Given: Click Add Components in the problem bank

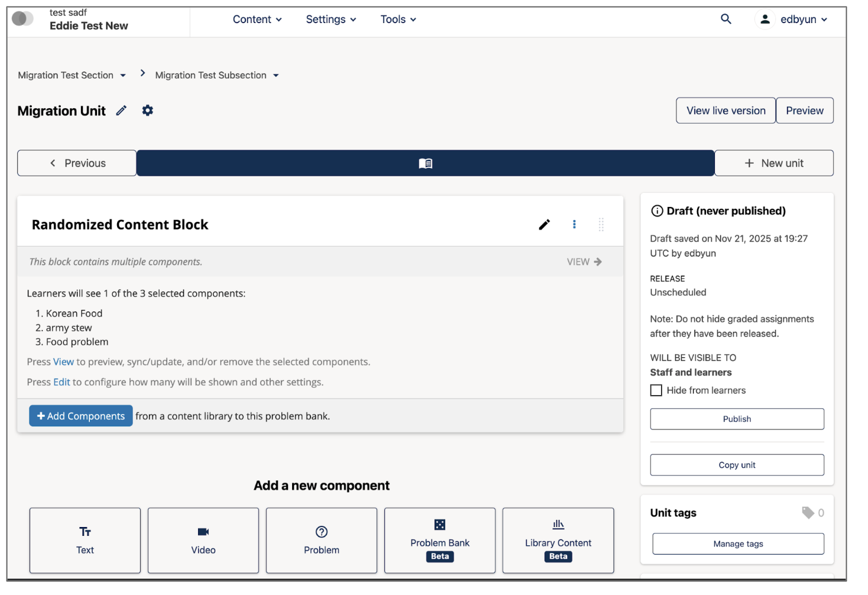Looking at the screenshot, I should coord(80,416).
